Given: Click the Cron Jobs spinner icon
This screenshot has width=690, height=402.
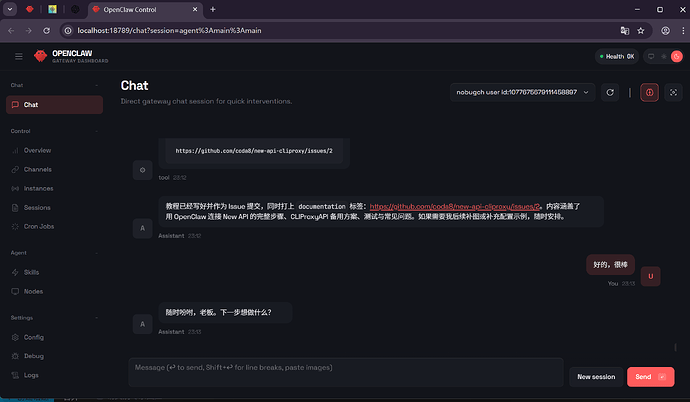Looking at the screenshot, I should click(x=15, y=227).
